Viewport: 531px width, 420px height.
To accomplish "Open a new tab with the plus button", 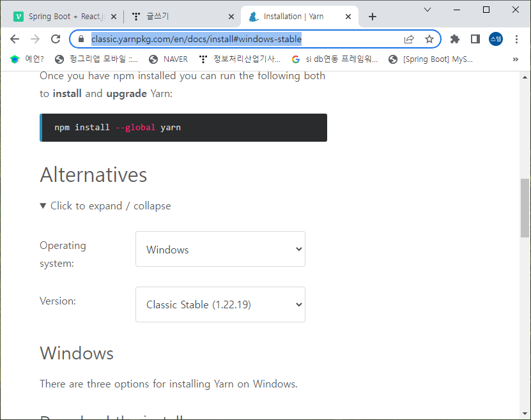I will [x=373, y=17].
